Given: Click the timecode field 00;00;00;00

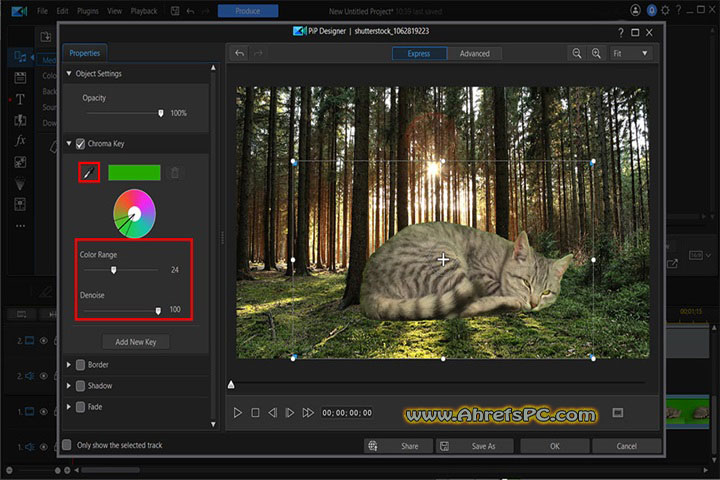Looking at the screenshot, I should [347, 412].
